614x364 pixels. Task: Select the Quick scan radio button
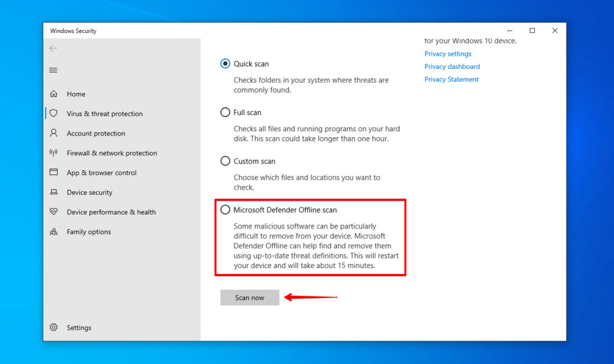tap(225, 64)
